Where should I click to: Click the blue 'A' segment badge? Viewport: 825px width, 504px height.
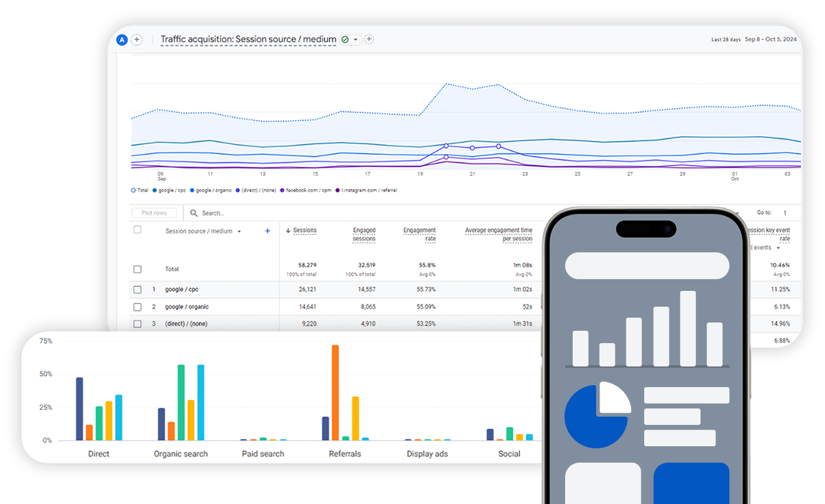click(122, 40)
